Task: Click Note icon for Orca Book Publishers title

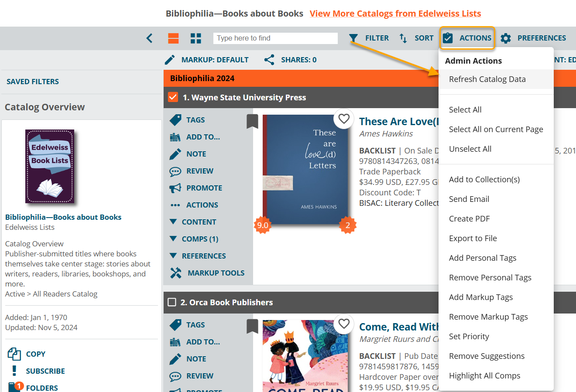Action: 175,359
